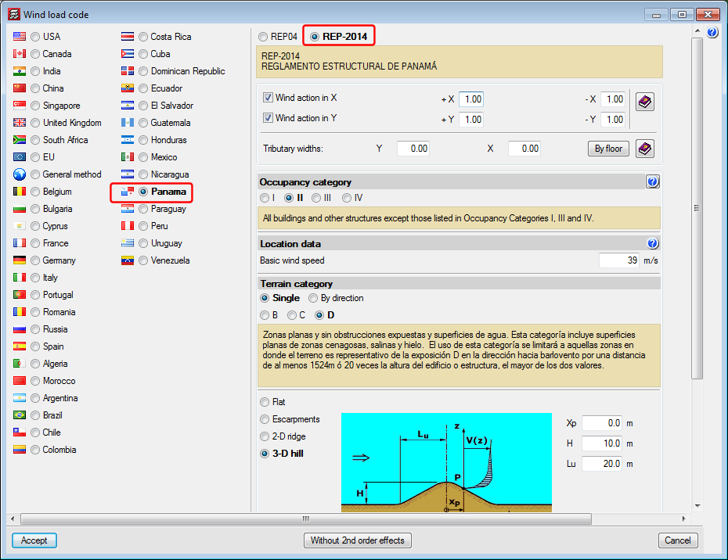Click the General method globe icon
Image resolution: width=728 pixels, height=560 pixels.
click(20, 174)
